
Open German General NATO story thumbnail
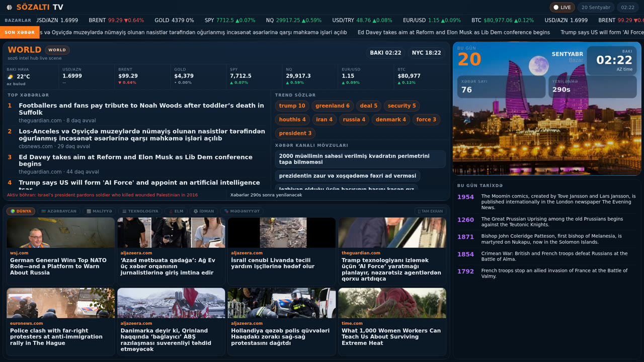pos(60,232)
